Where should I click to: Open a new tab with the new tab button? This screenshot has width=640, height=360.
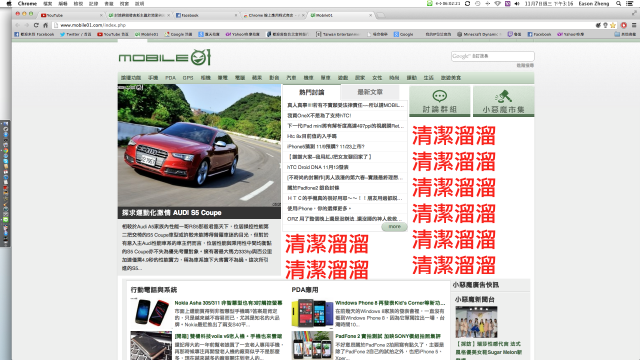[380, 15]
